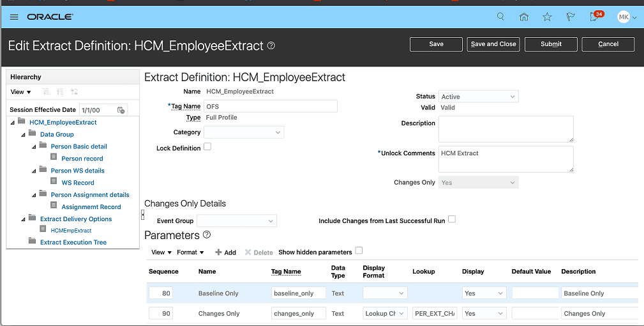Click the PER_EXT_CH lookup field

[x=435, y=313]
